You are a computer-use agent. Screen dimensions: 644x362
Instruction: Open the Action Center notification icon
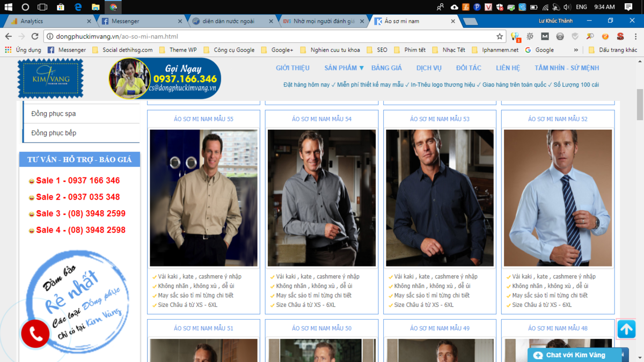pos(628,7)
